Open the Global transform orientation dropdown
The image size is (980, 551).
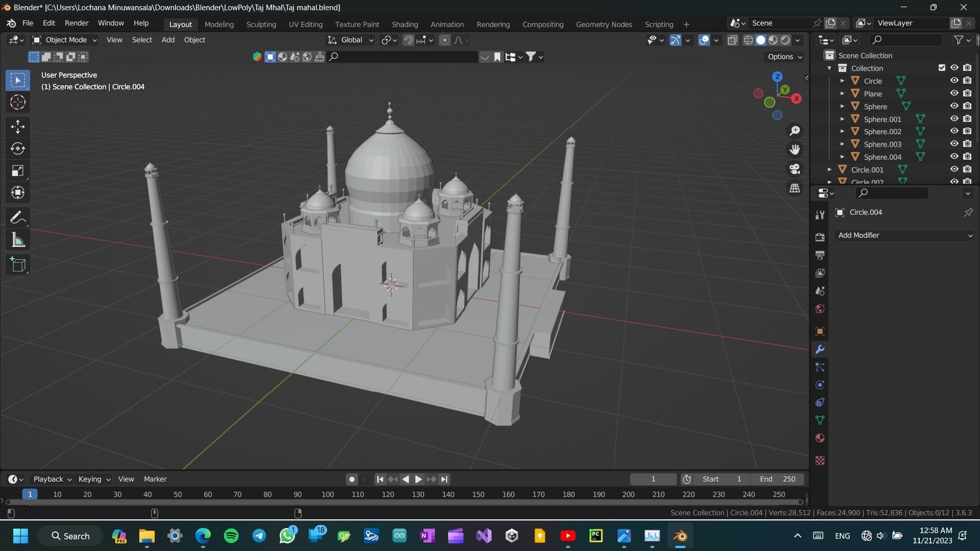click(350, 40)
